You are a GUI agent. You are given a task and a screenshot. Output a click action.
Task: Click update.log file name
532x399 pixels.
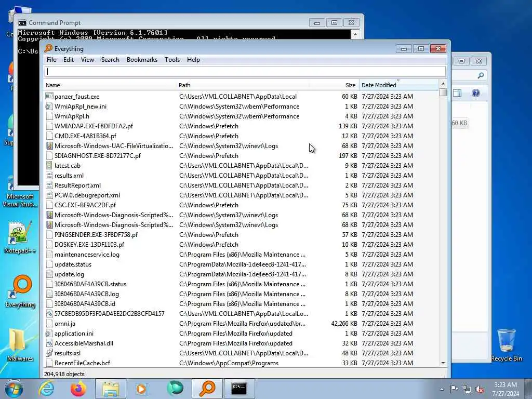[x=69, y=274]
